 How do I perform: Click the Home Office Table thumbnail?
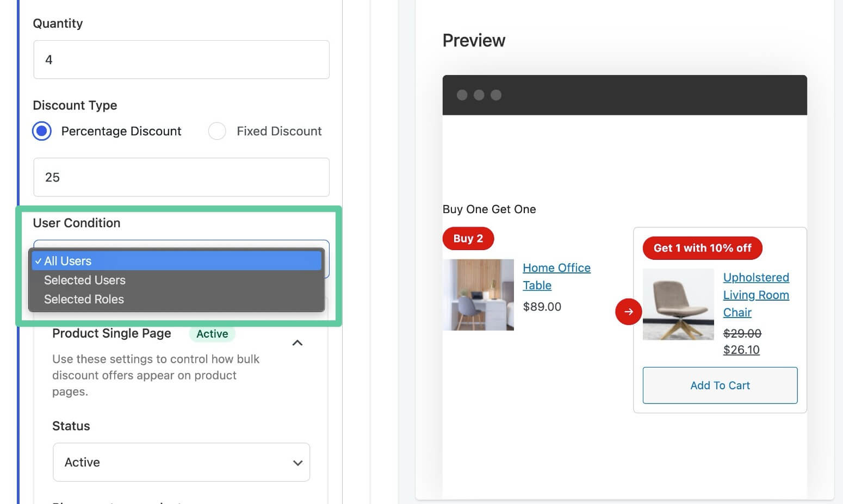pyautogui.click(x=478, y=295)
